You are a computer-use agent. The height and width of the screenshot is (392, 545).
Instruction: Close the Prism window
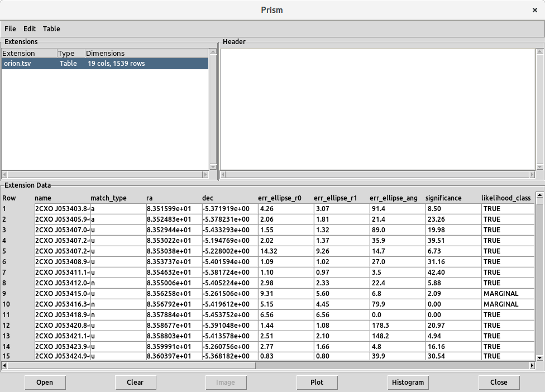point(535,10)
